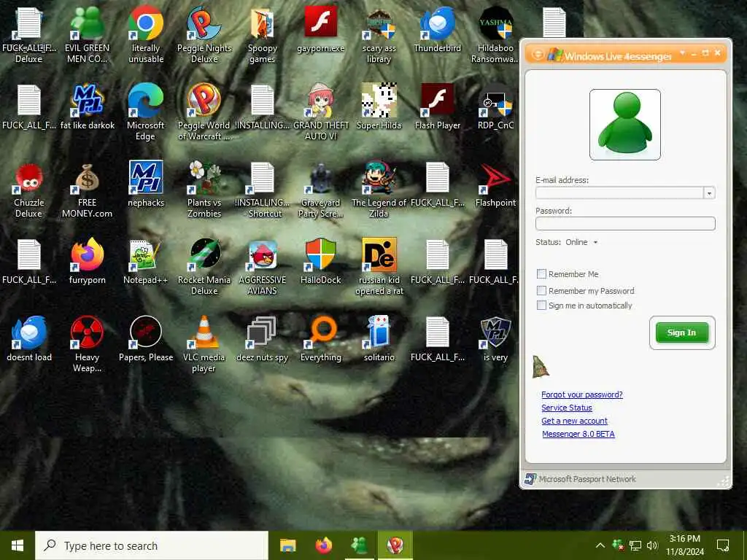Show hidden system tray icons chevron
The width and height of the screenshot is (747, 560).
(x=600, y=545)
